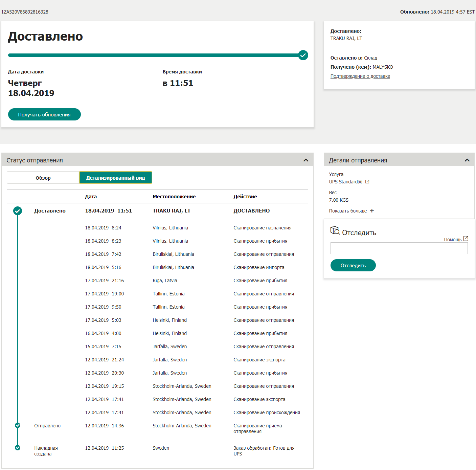
Task: Click Stockholm-Arlanda, Sweden in the 19:15 row
Action: click(182, 386)
